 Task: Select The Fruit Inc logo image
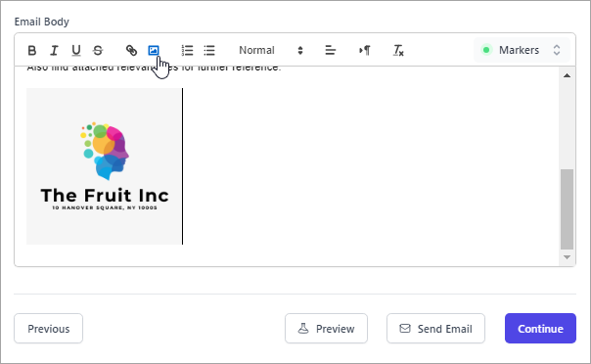coord(105,166)
